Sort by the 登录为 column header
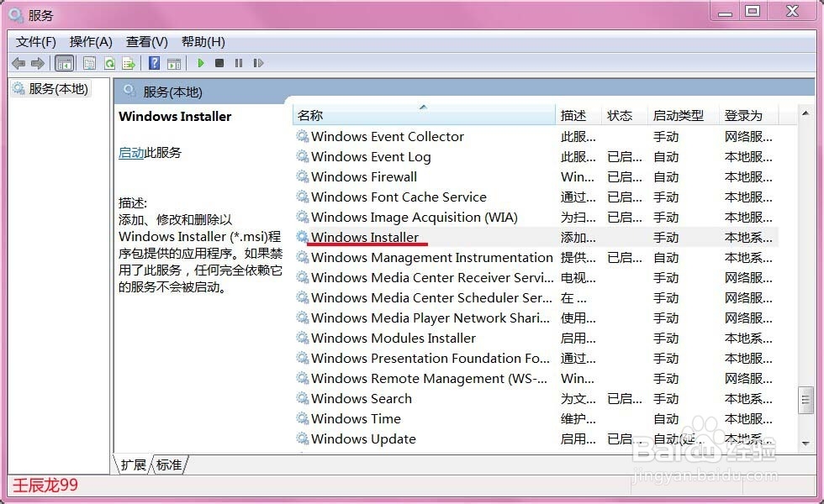 tap(749, 116)
